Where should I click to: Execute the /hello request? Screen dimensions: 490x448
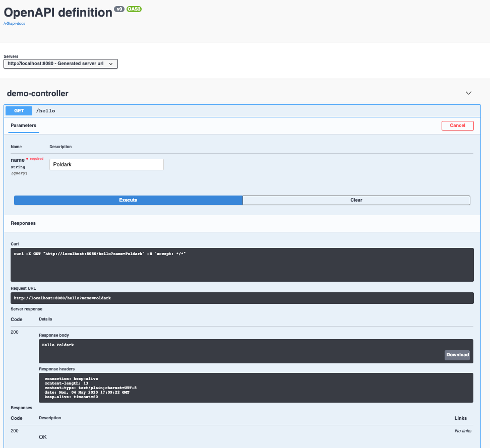(x=128, y=200)
